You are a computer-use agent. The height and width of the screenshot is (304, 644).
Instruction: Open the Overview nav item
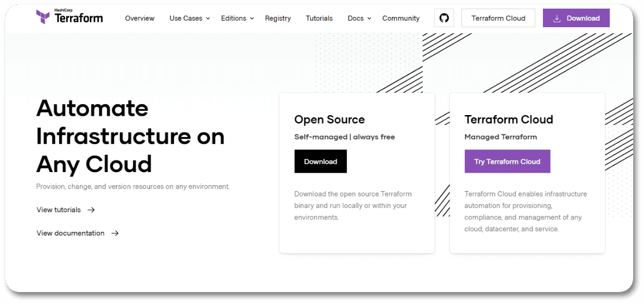pyautogui.click(x=140, y=18)
